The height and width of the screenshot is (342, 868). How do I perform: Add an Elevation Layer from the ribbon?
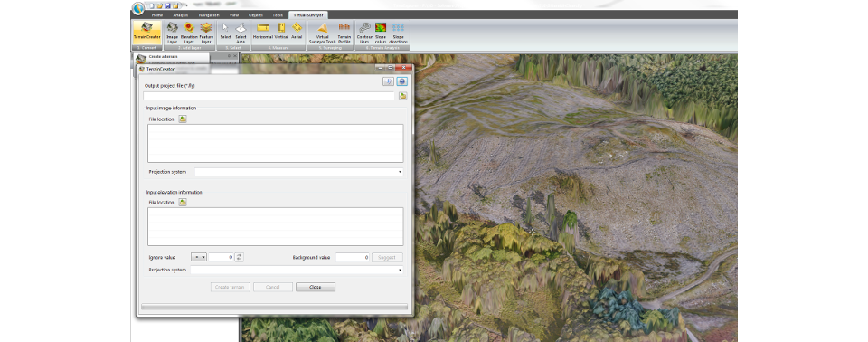[x=189, y=33]
